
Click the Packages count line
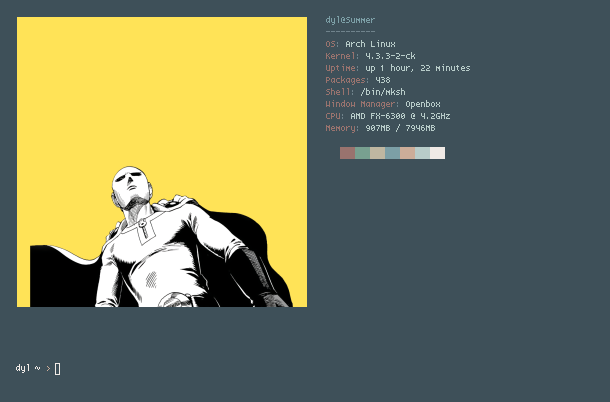click(x=358, y=80)
